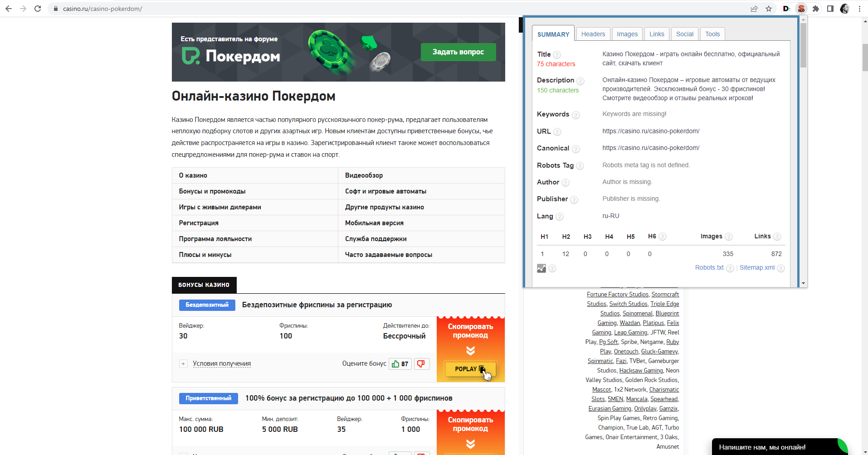
Task: Click the help icon next to Author
Action: (566, 183)
